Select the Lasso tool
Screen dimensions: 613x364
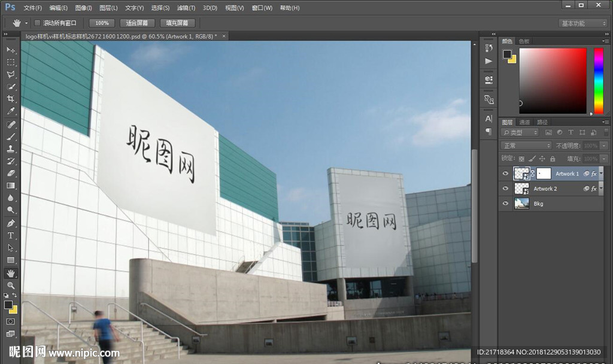[11, 75]
